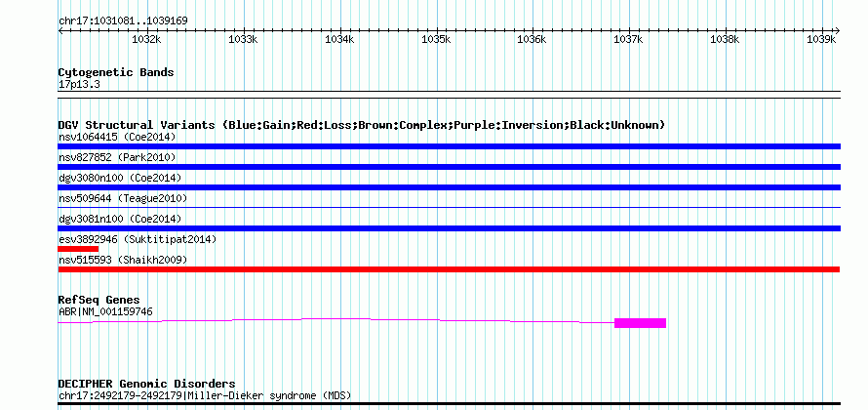
Task: Click the Miller-Dieker syndrome (MDS) label
Action: click(x=204, y=396)
